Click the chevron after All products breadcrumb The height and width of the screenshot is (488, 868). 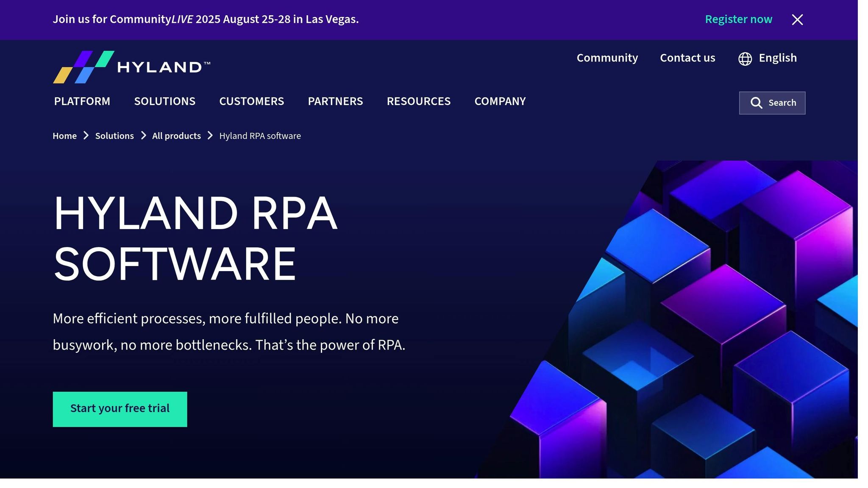pyautogui.click(x=210, y=136)
